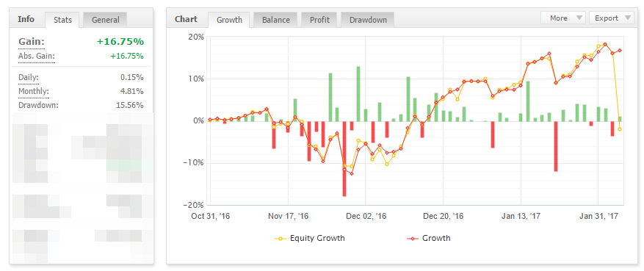644x271 pixels.
Task: Open the General tab in Info panel
Action: pyautogui.click(x=105, y=20)
